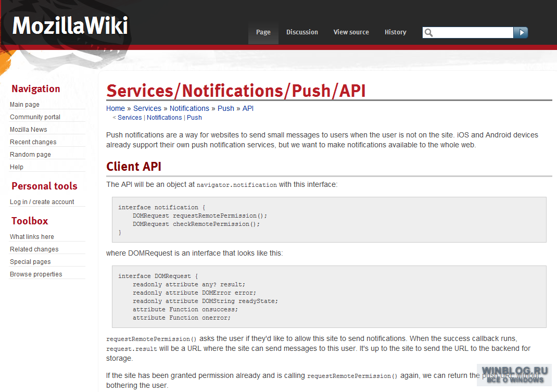Open Special pages link
Image resolution: width=557 pixels, height=392 pixels.
click(x=30, y=261)
